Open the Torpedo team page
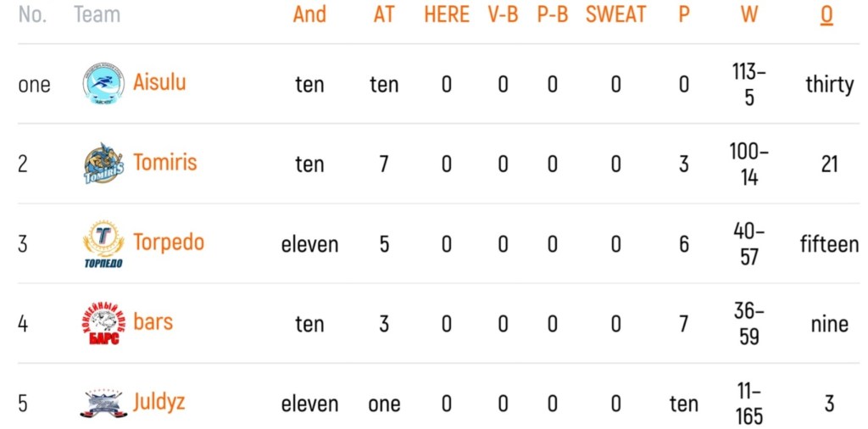Screen dimensions: 868x429 coord(169,243)
